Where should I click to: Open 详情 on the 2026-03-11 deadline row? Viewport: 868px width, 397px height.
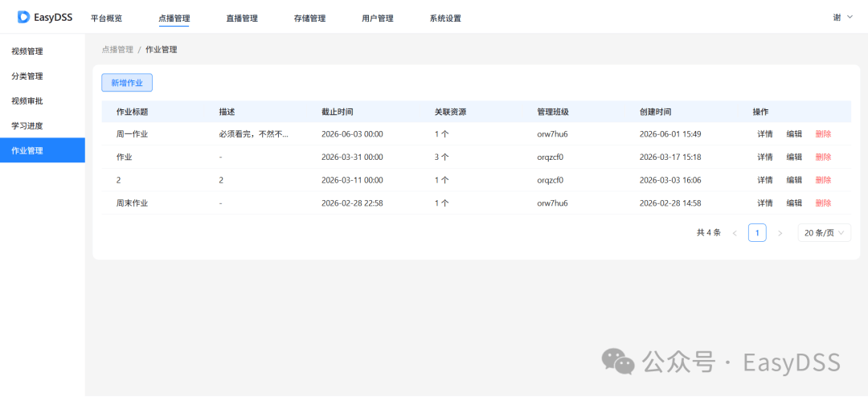coord(765,180)
